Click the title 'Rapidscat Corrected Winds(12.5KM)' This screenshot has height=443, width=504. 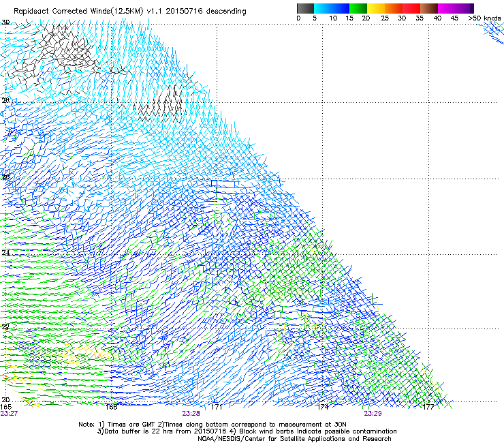[x=78, y=12]
